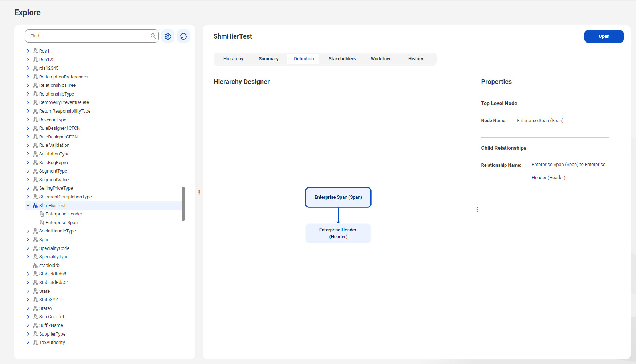Expand the SdlcBugRepro node

[x=28, y=162]
